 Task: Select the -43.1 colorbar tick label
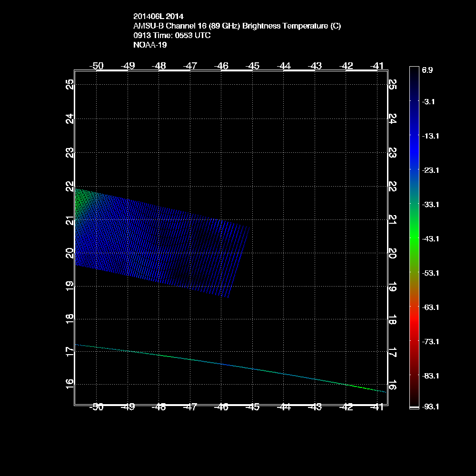[x=430, y=238]
